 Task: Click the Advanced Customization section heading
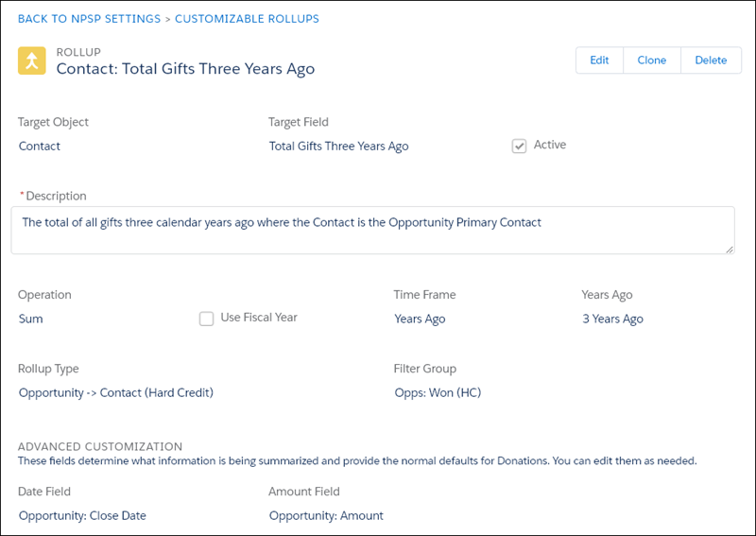(100, 446)
